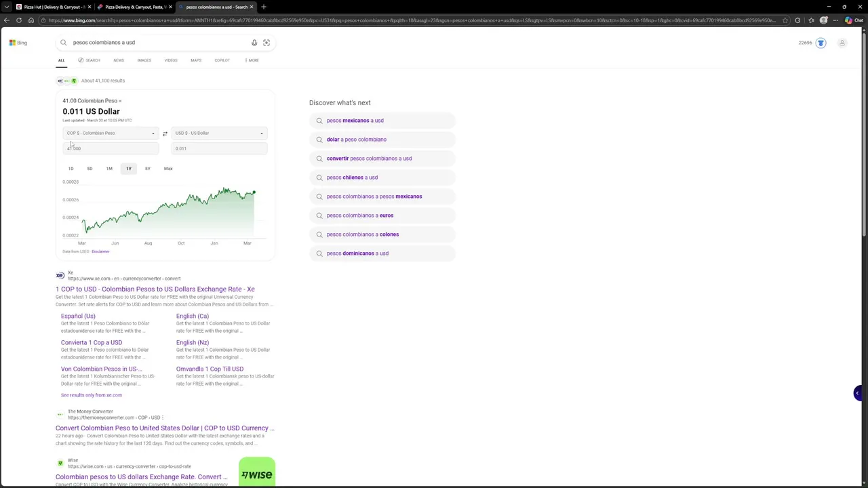Screen dimensions: 868x488
Task: Open the Bing account sign-in icon
Action: point(842,43)
